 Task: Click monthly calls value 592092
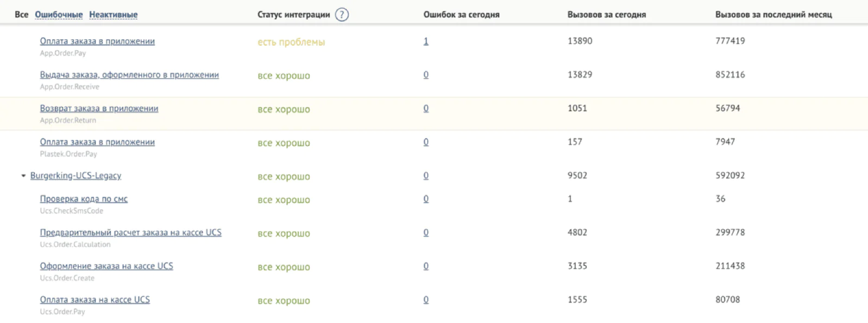pos(730,176)
